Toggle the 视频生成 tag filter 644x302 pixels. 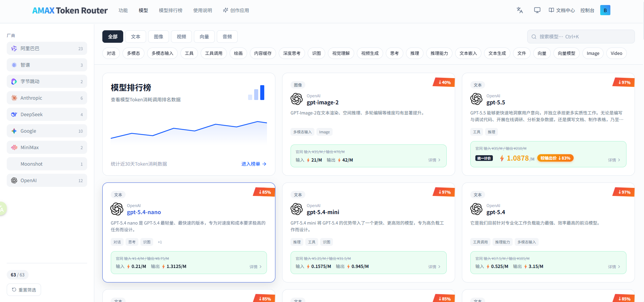pyautogui.click(x=370, y=53)
